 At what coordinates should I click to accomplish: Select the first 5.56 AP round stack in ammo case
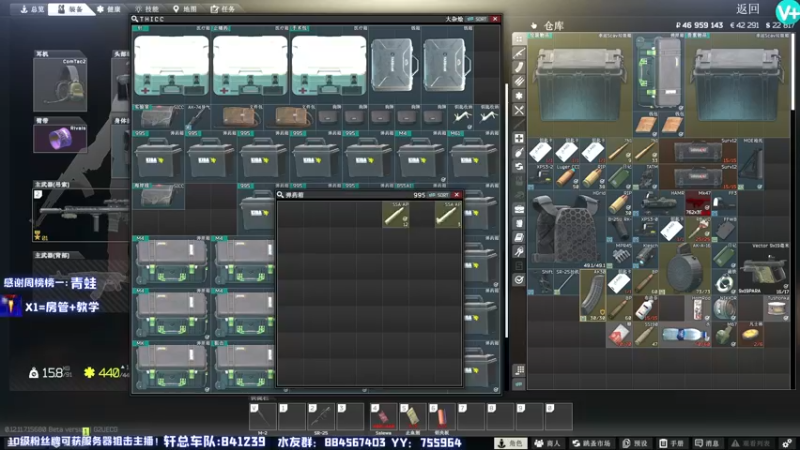click(395, 214)
